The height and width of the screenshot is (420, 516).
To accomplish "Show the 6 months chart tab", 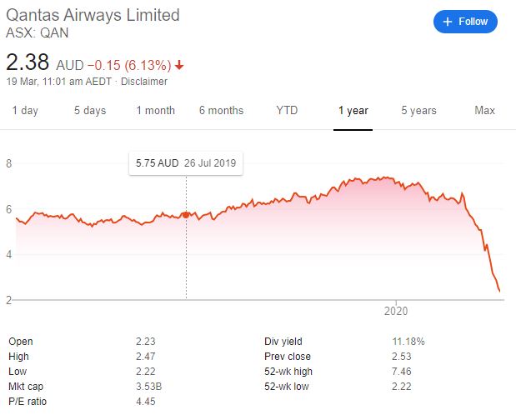I will (221, 111).
